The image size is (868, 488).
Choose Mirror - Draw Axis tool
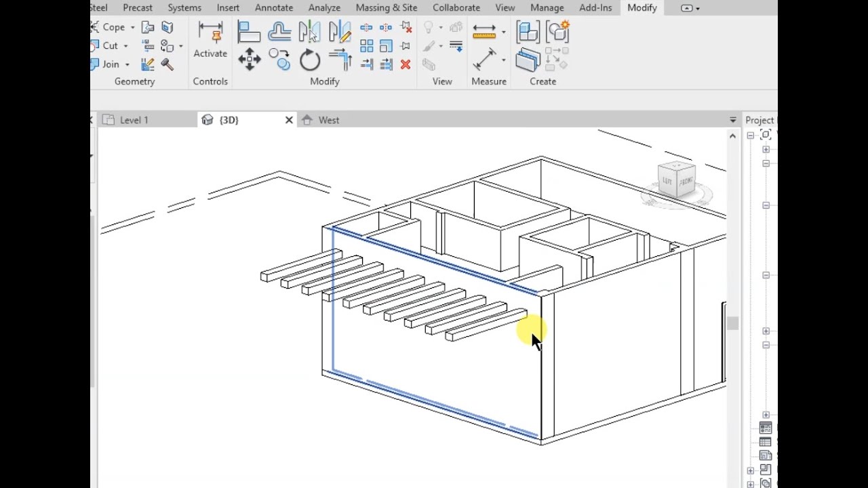tap(339, 32)
